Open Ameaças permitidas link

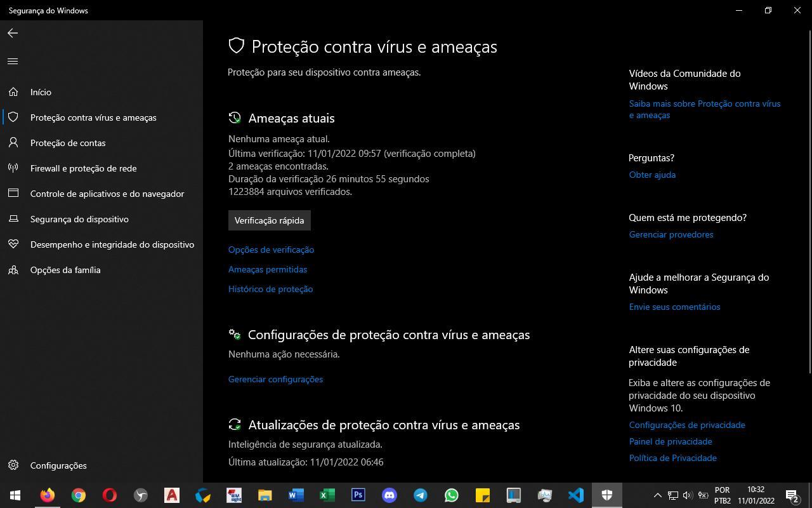(268, 269)
